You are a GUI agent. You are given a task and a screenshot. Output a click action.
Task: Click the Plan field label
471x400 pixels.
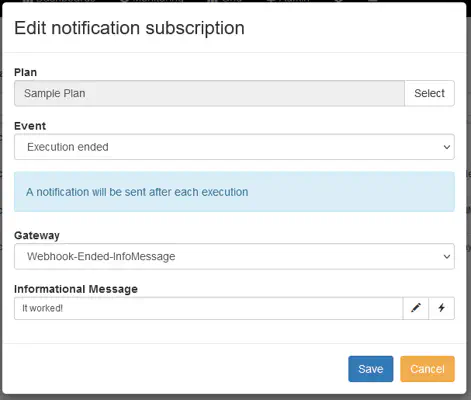click(x=25, y=72)
